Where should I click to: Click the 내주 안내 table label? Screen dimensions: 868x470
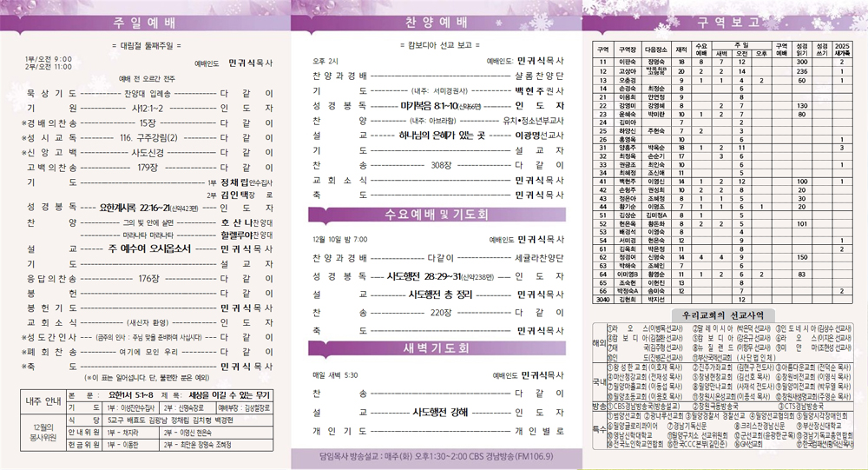(x=41, y=401)
